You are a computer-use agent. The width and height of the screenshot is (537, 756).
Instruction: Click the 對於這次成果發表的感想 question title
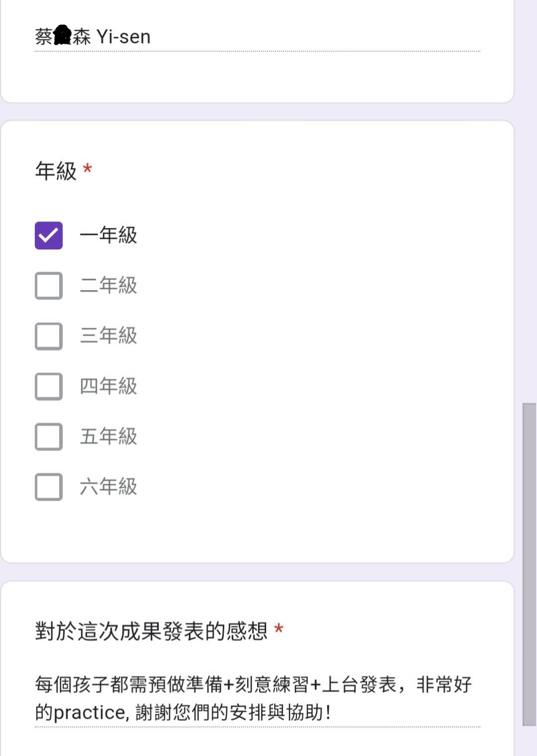coord(151,631)
